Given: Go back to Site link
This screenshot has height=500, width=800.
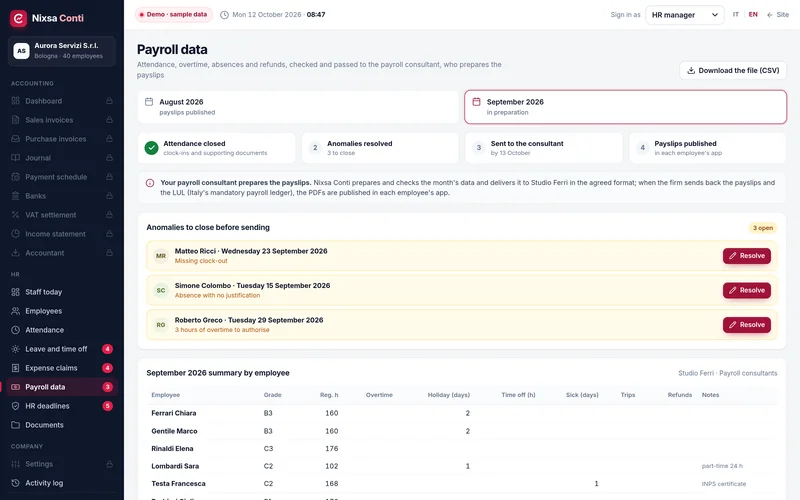Looking at the screenshot, I should [778, 15].
